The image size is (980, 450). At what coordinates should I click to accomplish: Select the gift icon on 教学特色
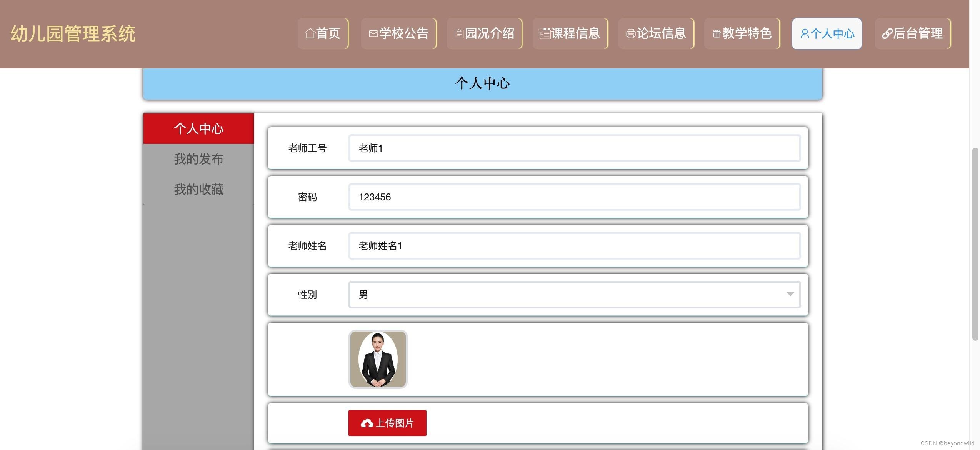click(x=716, y=33)
